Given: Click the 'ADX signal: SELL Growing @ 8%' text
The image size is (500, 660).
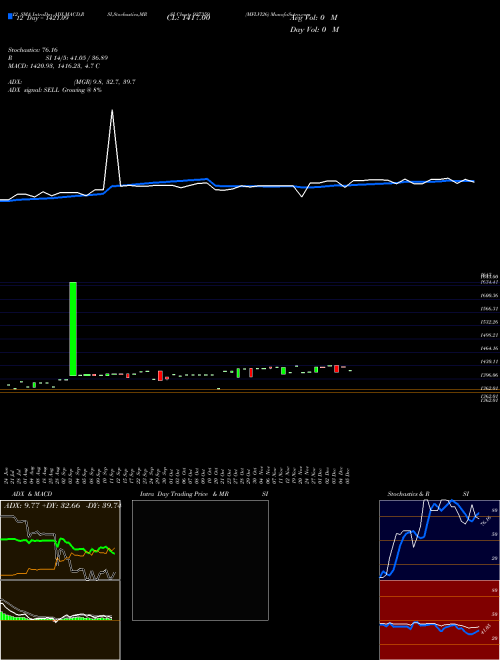Looking at the screenshot, I should coord(55,90).
